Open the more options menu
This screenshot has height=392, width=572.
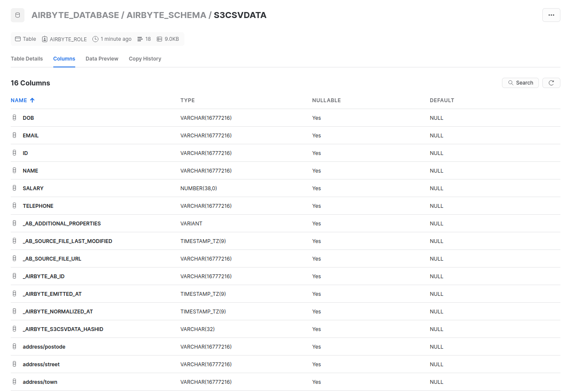(x=551, y=15)
